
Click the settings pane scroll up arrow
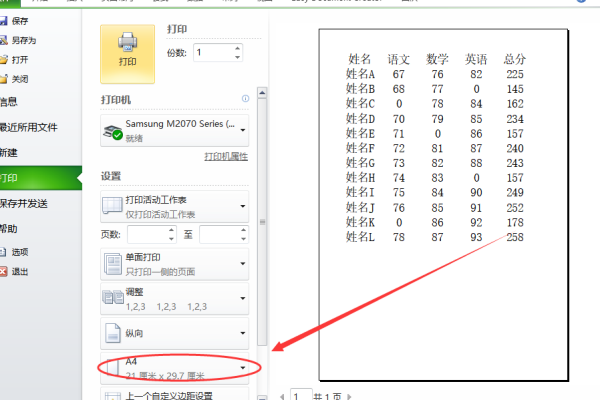[x=262, y=93]
